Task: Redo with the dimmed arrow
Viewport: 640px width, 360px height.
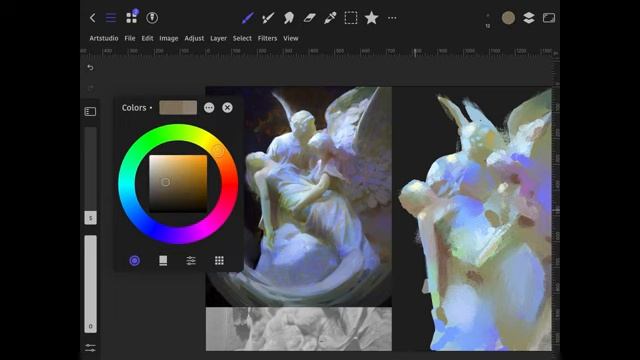Action: point(90,88)
